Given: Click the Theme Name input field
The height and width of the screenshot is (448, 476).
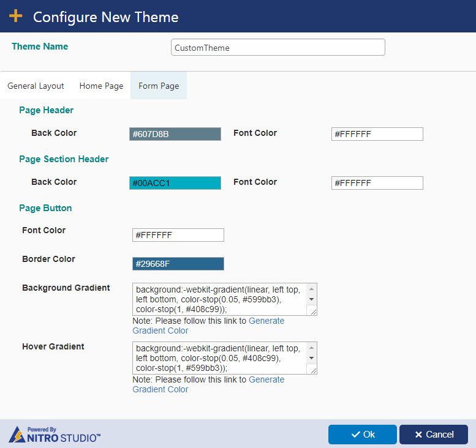Looking at the screenshot, I should (278, 47).
